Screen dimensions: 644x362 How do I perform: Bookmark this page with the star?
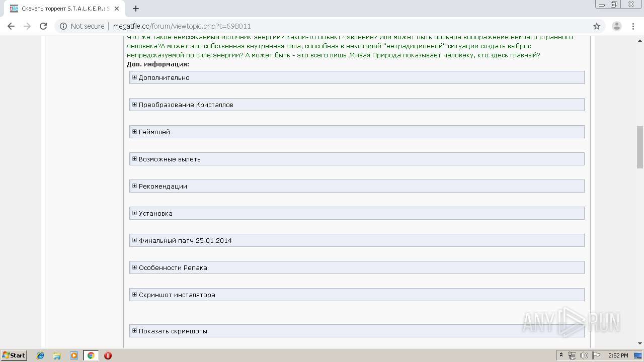pos(597,26)
